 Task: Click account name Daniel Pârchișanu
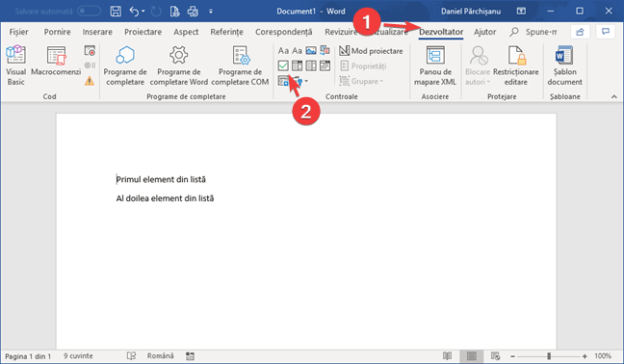(471, 12)
